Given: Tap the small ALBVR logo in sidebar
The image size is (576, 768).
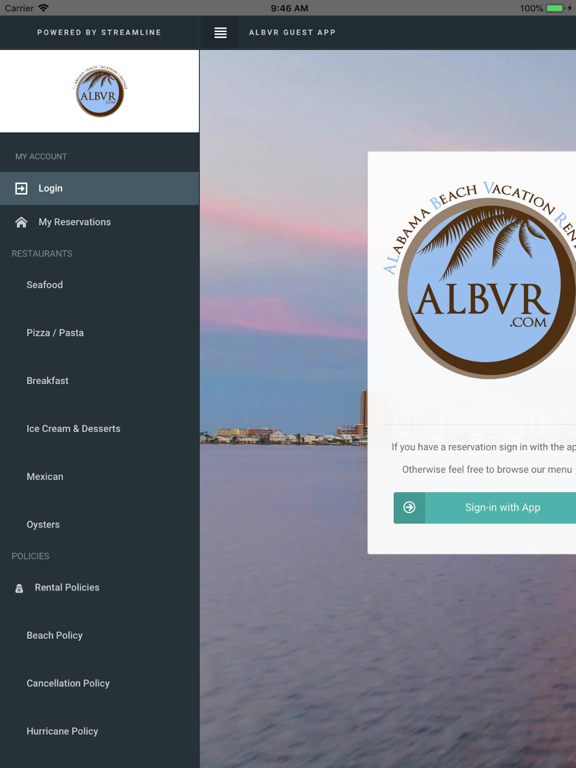Looking at the screenshot, I should tap(100, 91).
